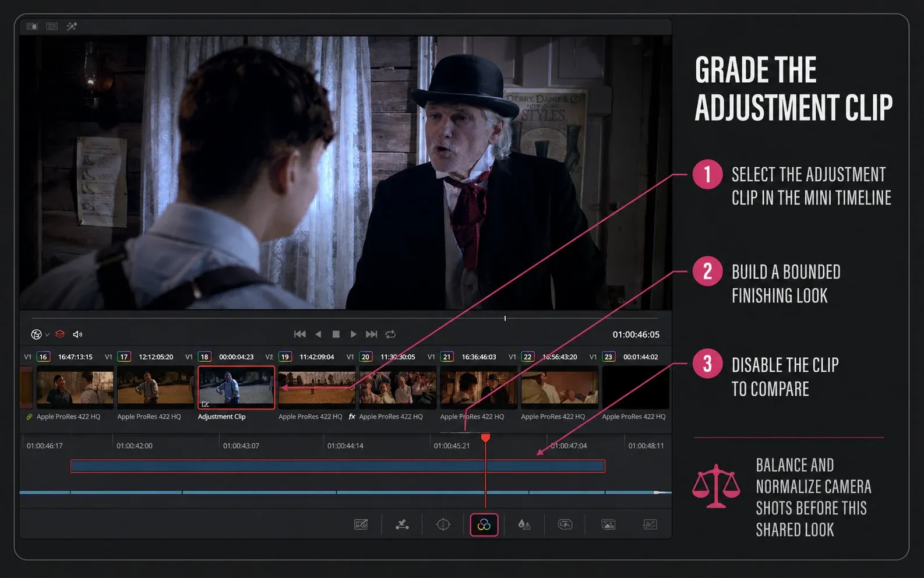Image resolution: width=924 pixels, height=578 pixels.
Task: Click the V2 track label of clip 19
Action: point(269,357)
